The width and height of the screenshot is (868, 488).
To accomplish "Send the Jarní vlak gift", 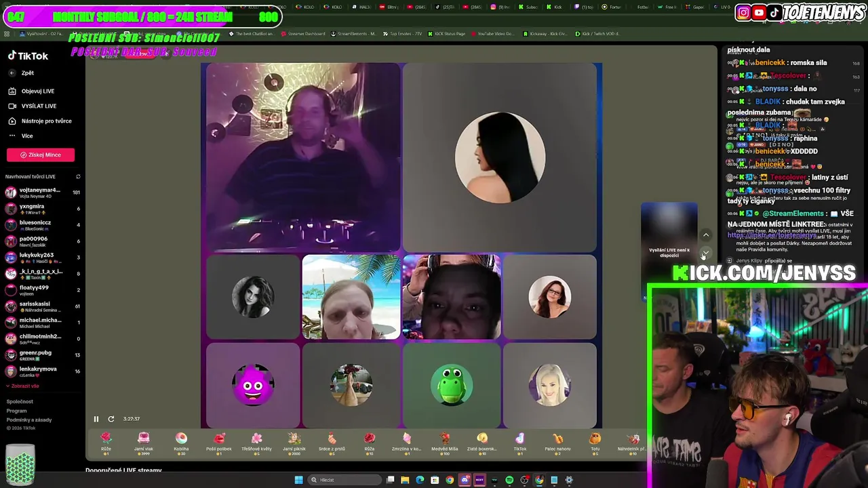I will pos(143,443).
